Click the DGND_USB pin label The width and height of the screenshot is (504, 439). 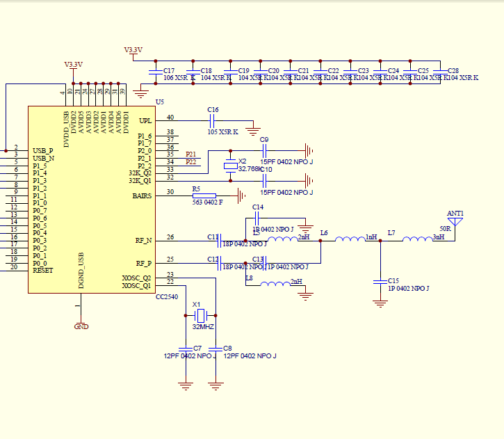tap(81, 271)
